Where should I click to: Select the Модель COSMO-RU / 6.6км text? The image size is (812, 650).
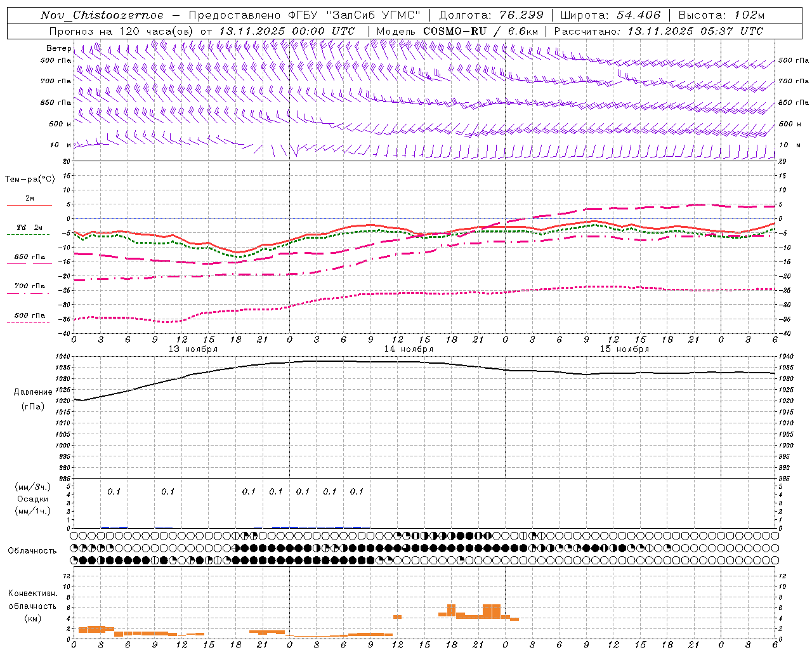[x=457, y=31]
